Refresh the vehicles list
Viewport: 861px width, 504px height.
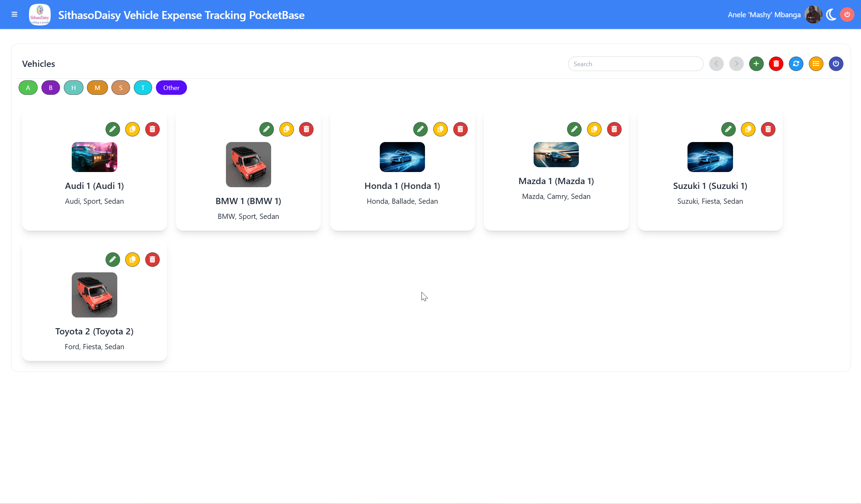[x=796, y=64]
